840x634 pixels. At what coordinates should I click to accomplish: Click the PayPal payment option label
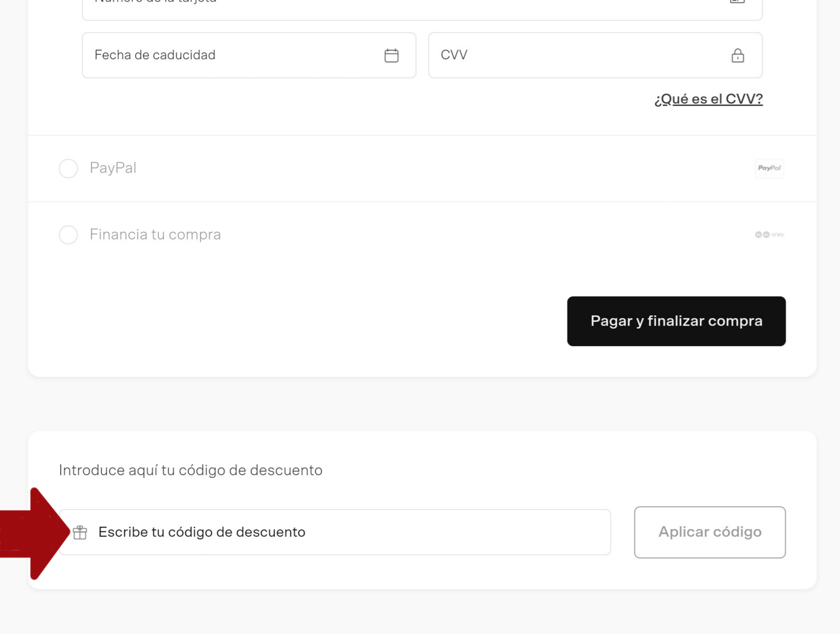coord(113,168)
